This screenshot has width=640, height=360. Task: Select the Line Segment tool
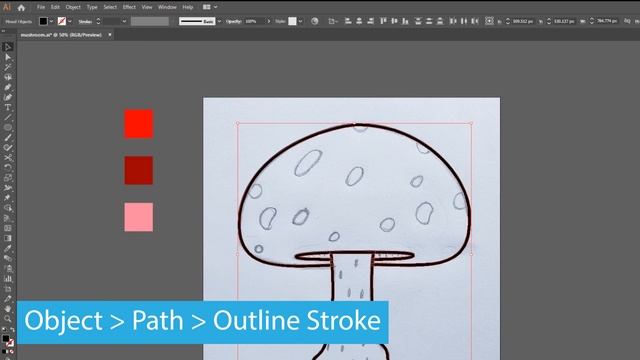8,118
